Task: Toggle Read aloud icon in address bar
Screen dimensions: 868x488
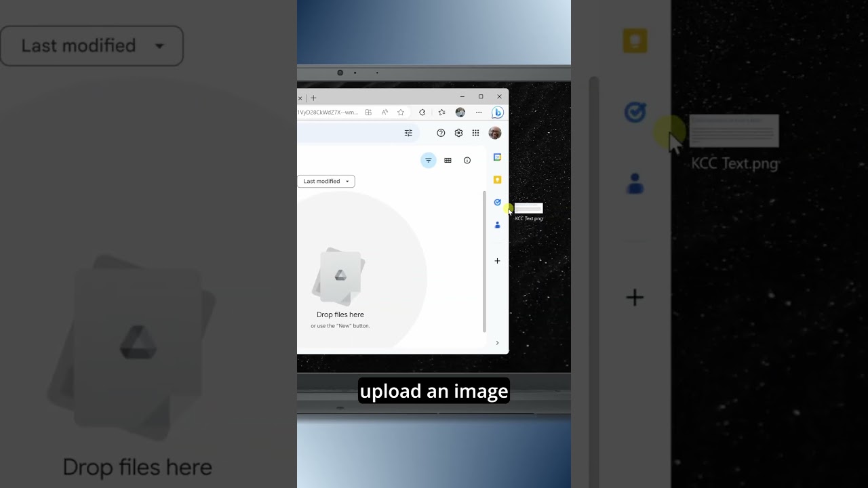Action: tap(384, 113)
